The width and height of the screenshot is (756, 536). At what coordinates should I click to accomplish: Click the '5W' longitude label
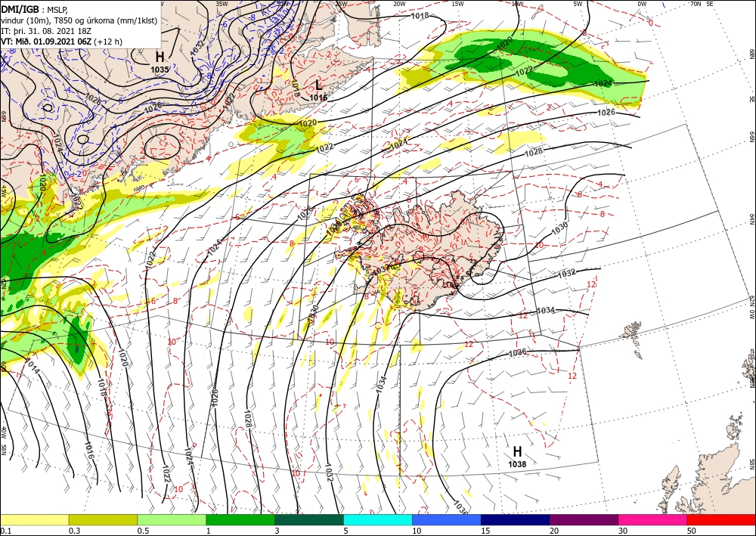[578, 4]
